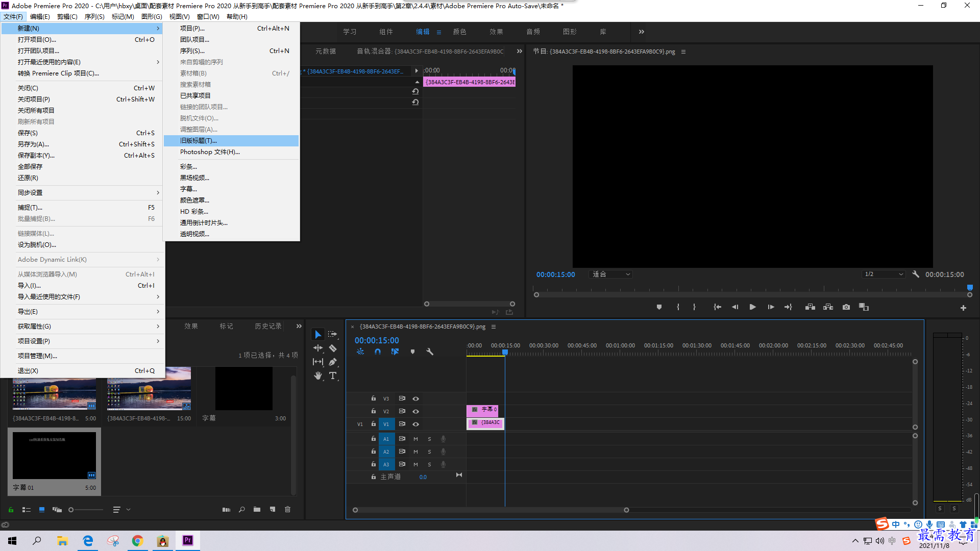Switch to the 效果 workspace tab
Screen dimensions: 980x551
click(496, 32)
